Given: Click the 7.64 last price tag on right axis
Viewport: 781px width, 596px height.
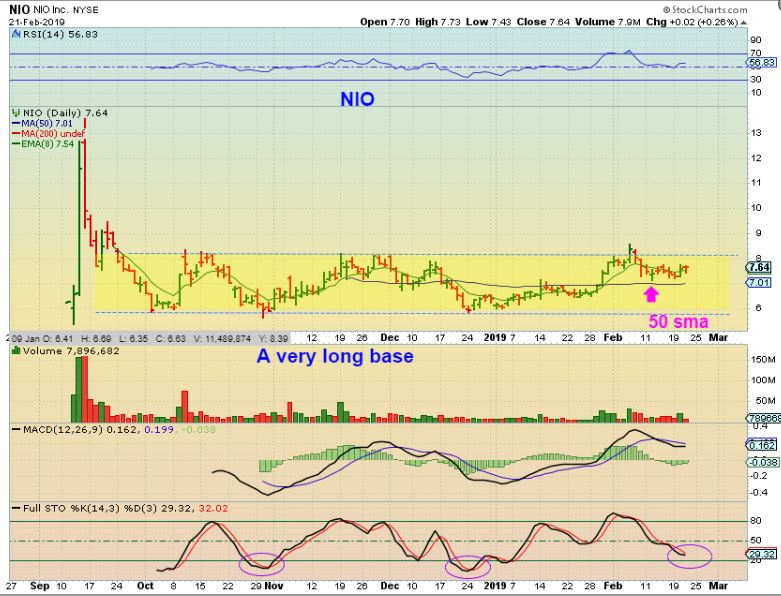Looking at the screenshot, I should [760, 268].
